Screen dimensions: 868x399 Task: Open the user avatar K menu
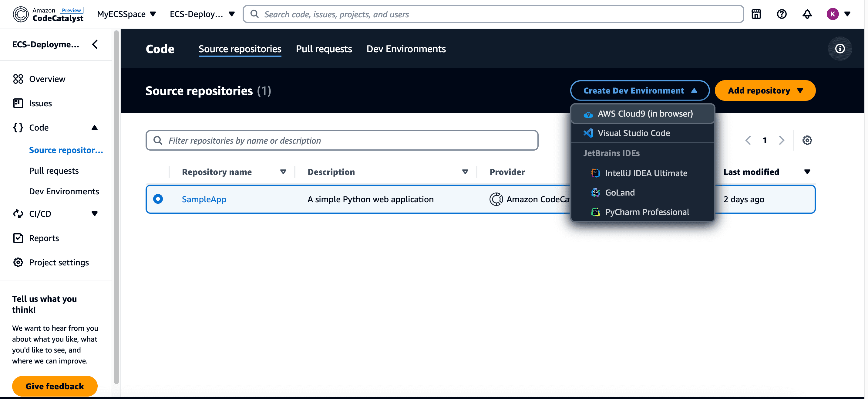(x=838, y=14)
